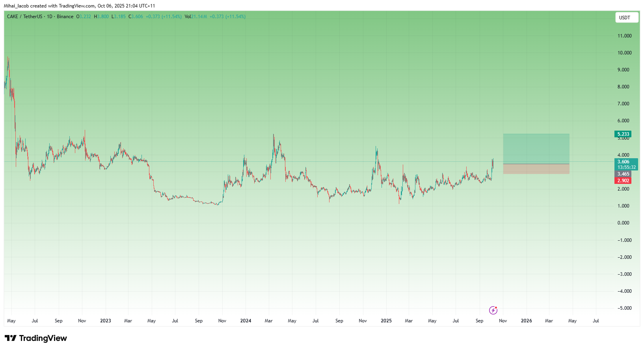The image size is (644, 350).
Task: Click the 3.606 current price label
Action: (x=624, y=162)
